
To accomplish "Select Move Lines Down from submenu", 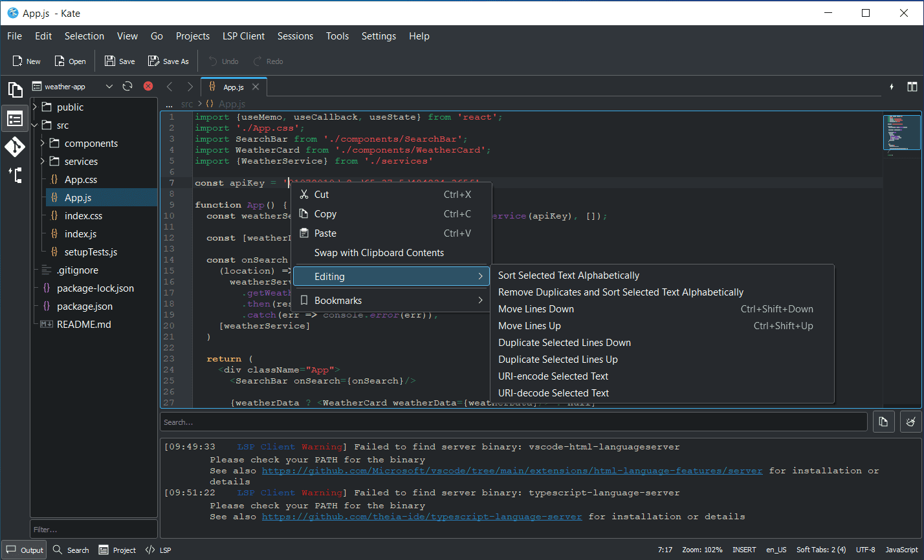I will point(536,309).
